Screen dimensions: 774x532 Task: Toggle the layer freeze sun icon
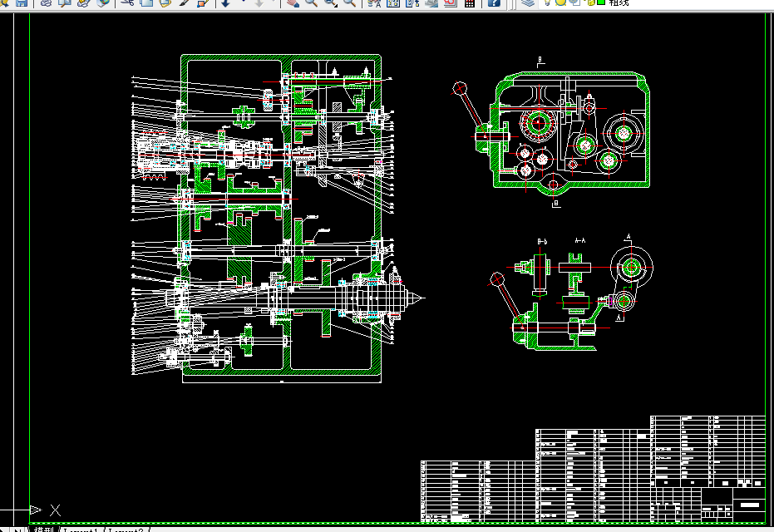tap(560, 2)
